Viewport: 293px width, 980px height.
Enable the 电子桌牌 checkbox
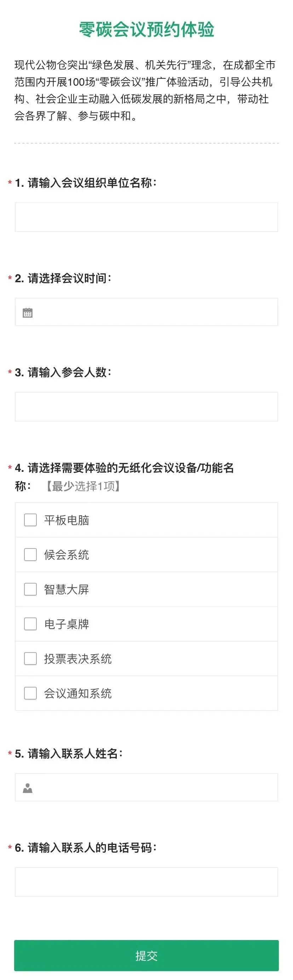coord(30,624)
